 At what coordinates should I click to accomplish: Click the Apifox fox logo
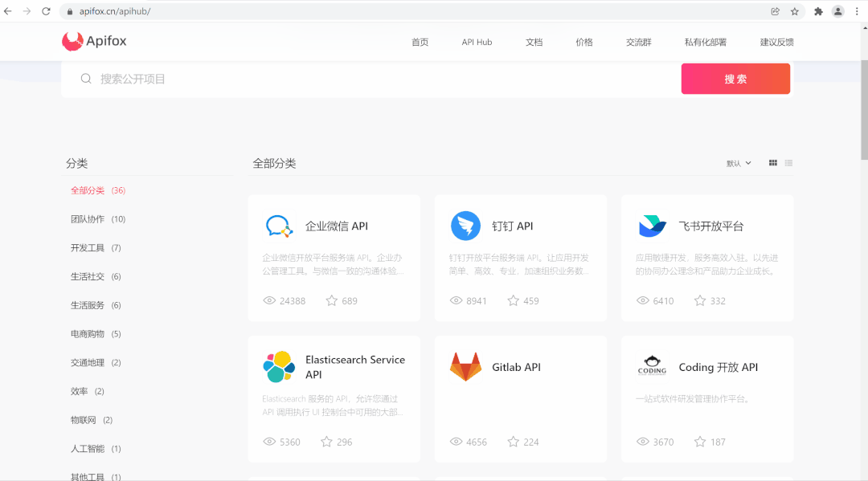(72, 41)
